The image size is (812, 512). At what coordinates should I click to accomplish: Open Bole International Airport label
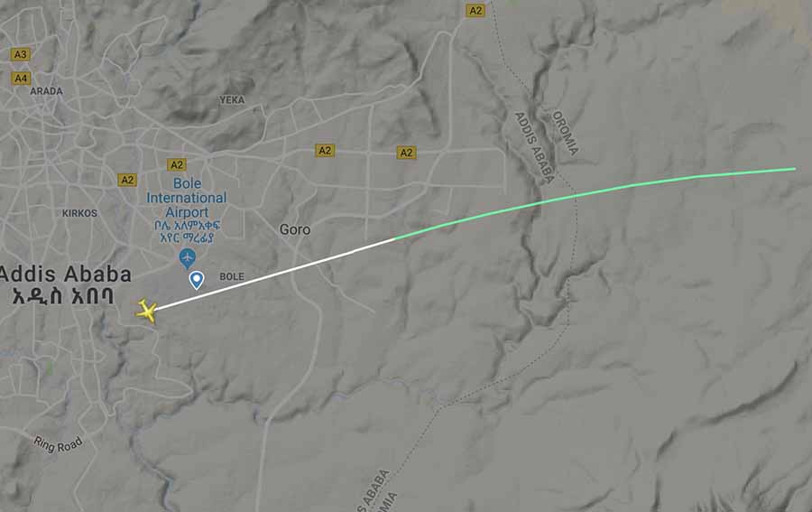187,198
